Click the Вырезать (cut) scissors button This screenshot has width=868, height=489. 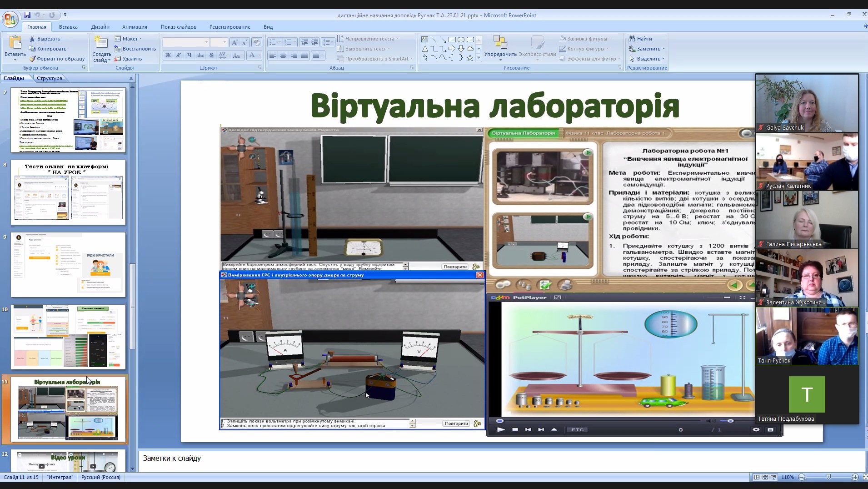coord(45,39)
